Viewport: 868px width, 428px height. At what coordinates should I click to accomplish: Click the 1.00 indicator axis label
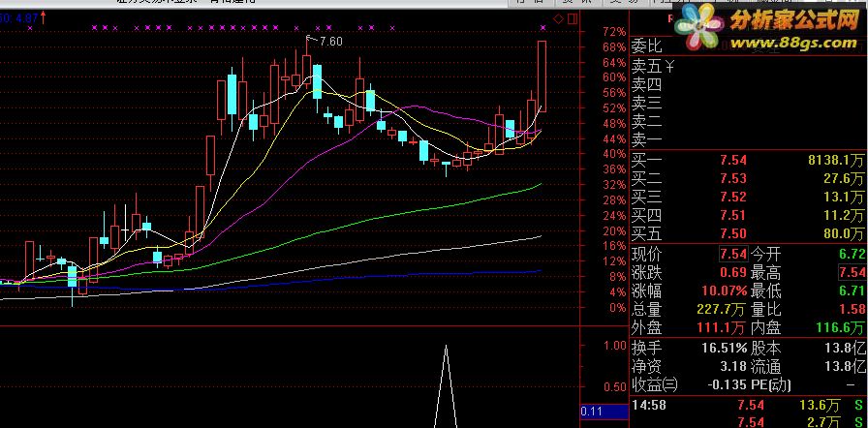click(615, 345)
